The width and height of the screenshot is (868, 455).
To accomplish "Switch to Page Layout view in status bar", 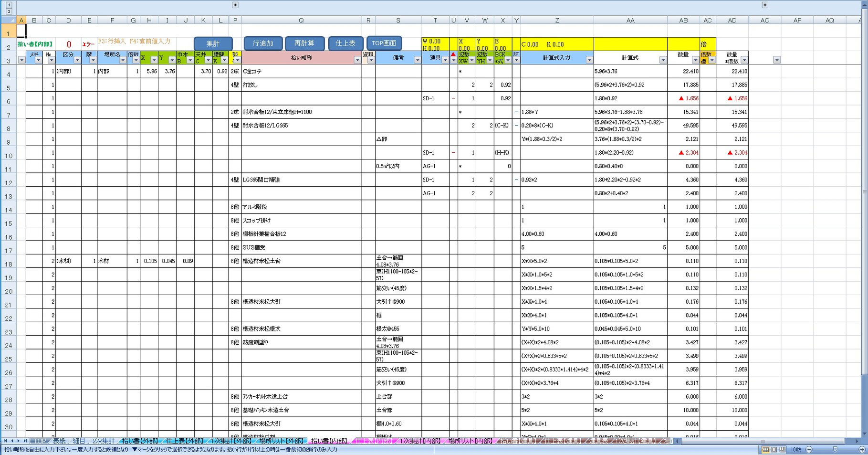I will [774, 450].
